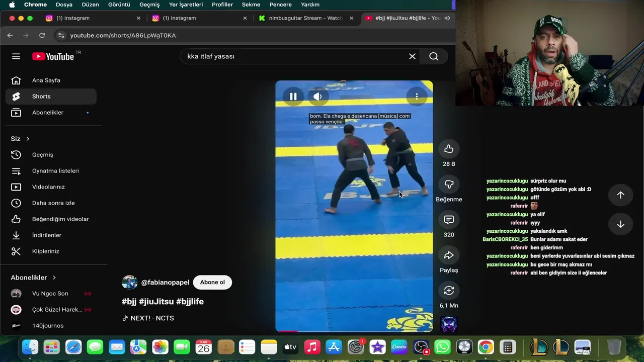
Task: Subscribe with the Abone ol button
Action: [212, 283]
